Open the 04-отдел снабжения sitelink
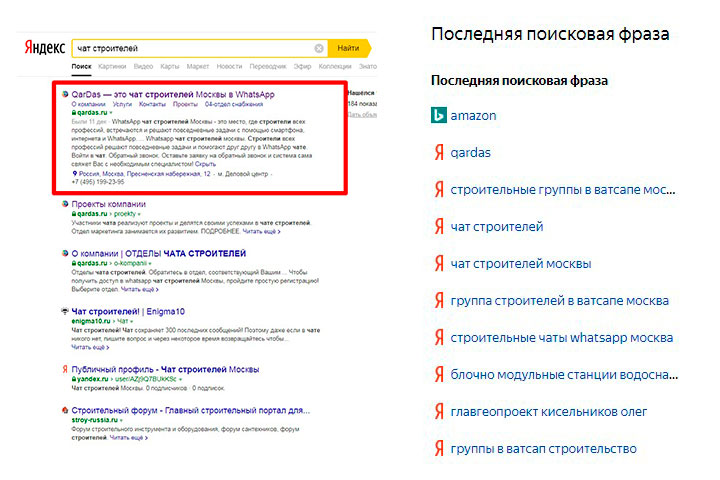Image resolution: width=720 pixels, height=480 pixels. point(234,104)
